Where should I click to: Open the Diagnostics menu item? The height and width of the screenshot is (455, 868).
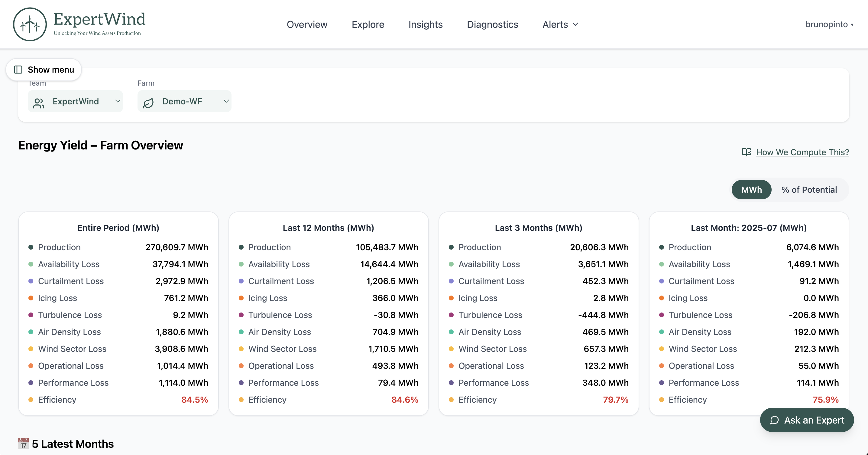(x=492, y=24)
